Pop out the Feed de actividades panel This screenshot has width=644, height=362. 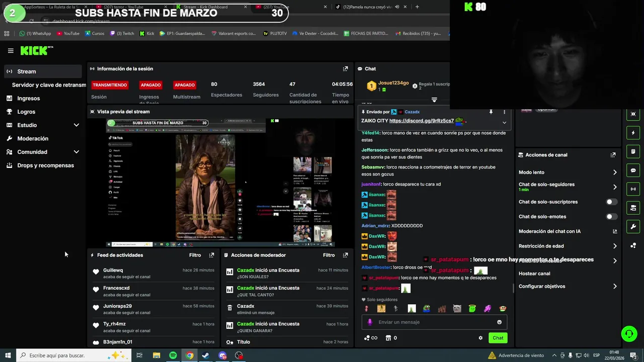[211, 255]
